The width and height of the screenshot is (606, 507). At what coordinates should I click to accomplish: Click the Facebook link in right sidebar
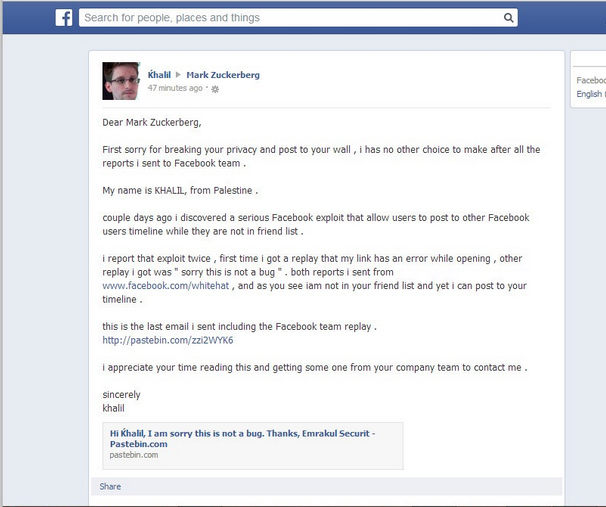coord(591,80)
